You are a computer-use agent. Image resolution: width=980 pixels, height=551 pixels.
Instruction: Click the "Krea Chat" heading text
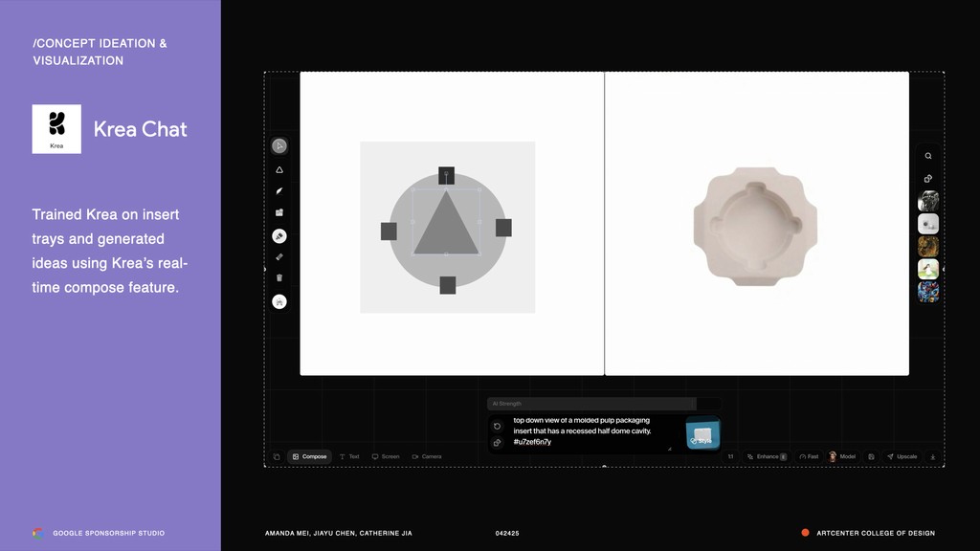(140, 129)
